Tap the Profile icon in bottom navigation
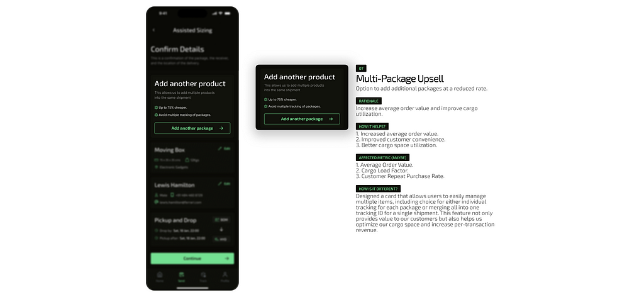The width and height of the screenshot is (644, 297). (x=225, y=276)
